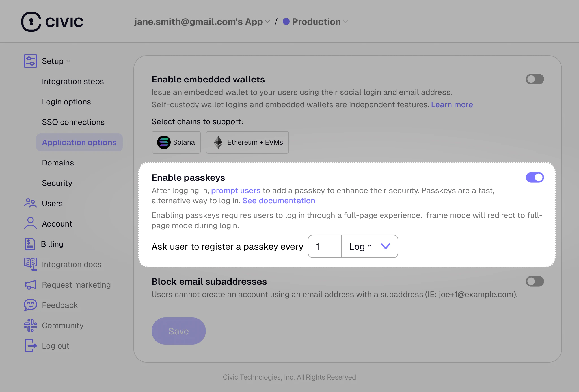Toggle Block email subaddresses on

pos(534,281)
